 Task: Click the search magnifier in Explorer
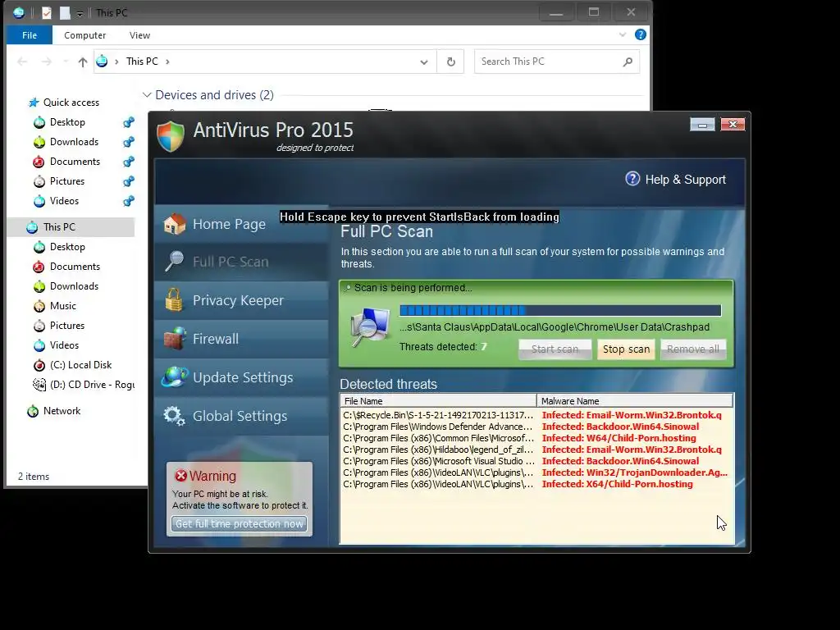[628, 62]
